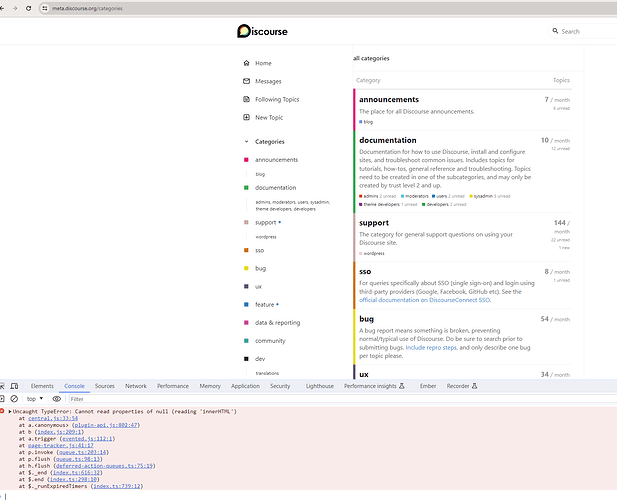617x500 pixels.
Task: Click the Category column header
Action: tap(368, 80)
